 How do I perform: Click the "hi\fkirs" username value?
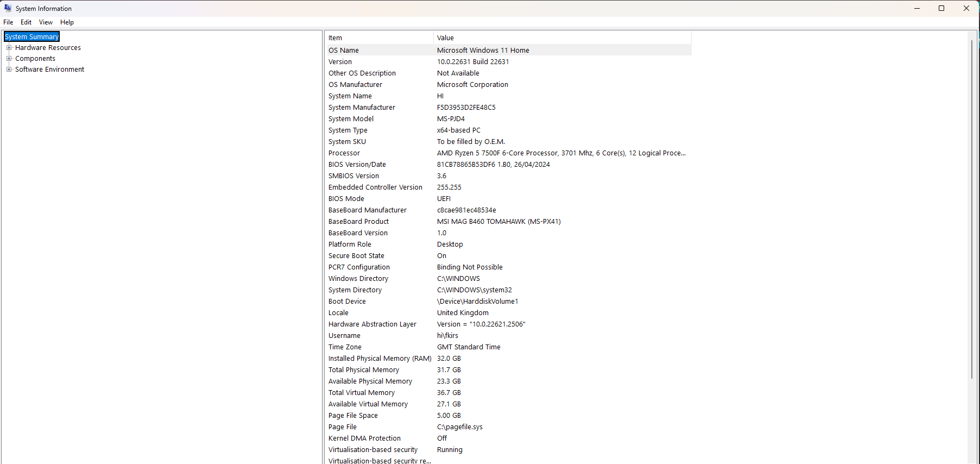click(x=447, y=335)
